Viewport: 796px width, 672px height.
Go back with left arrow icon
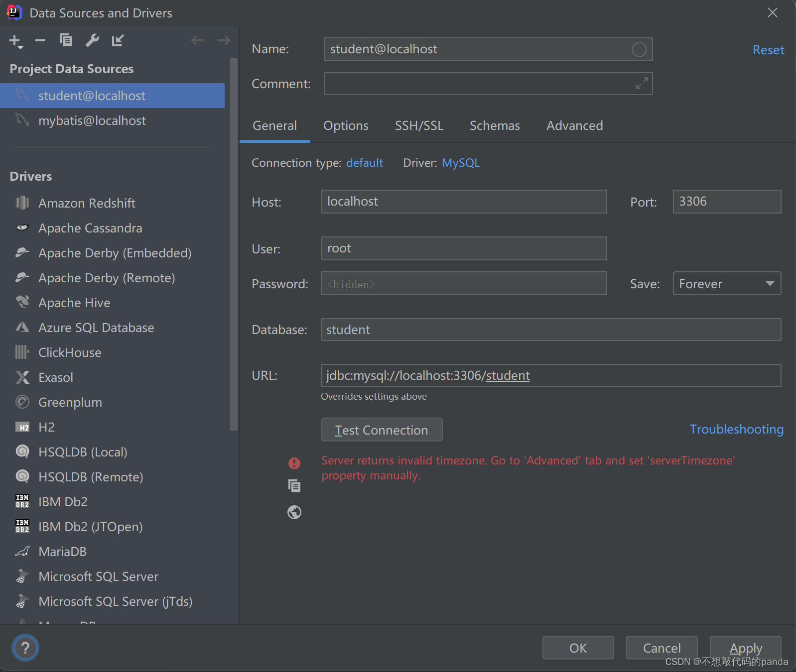198,40
